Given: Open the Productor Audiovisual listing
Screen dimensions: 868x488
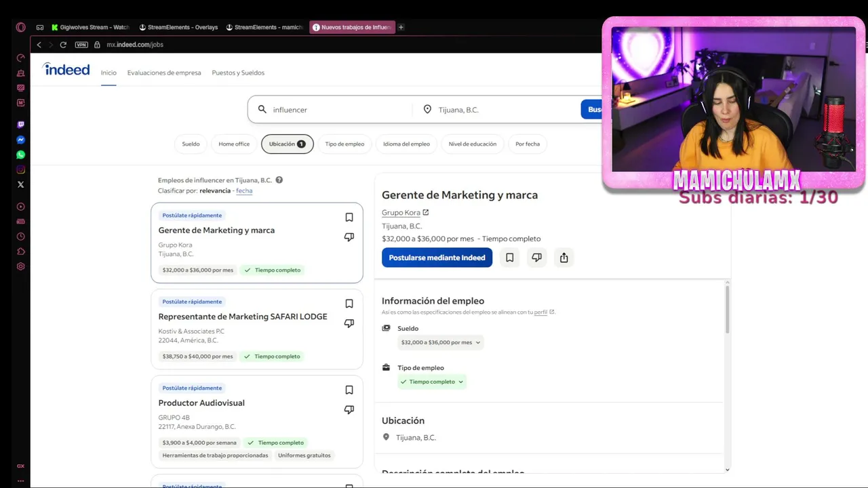Looking at the screenshot, I should (x=201, y=403).
